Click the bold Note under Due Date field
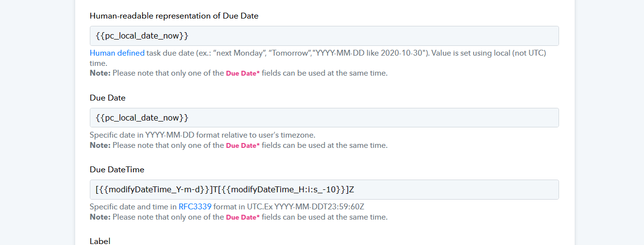 tap(100, 145)
